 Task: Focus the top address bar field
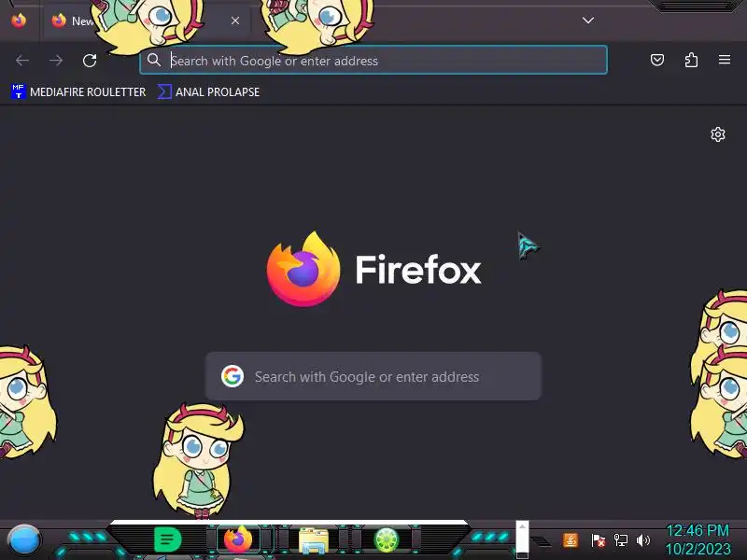(x=373, y=60)
